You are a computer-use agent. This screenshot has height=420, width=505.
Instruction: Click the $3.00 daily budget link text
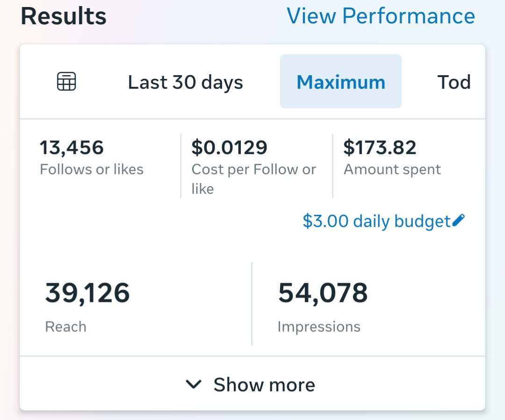click(376, 221)
